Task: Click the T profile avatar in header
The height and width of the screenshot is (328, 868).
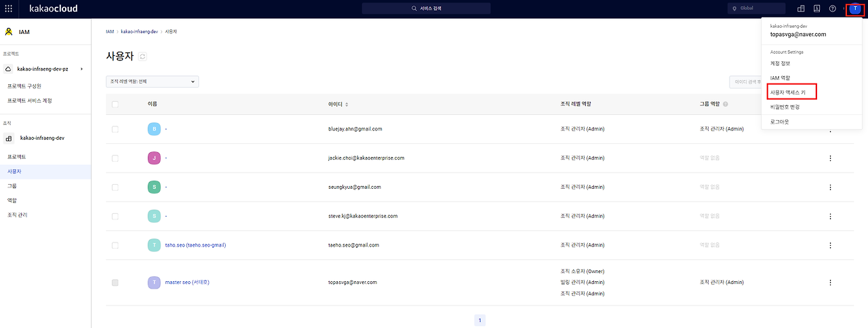Action: pyautogui.click(x=855, y=9)
